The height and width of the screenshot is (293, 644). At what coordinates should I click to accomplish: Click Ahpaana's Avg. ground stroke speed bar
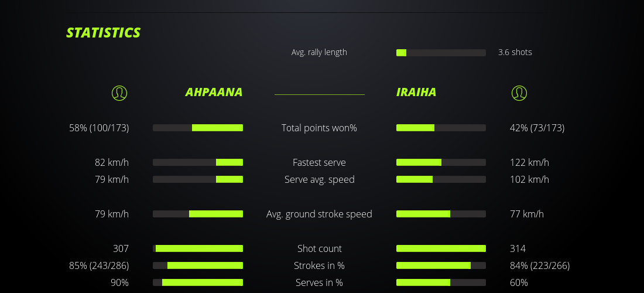(198, 214)
